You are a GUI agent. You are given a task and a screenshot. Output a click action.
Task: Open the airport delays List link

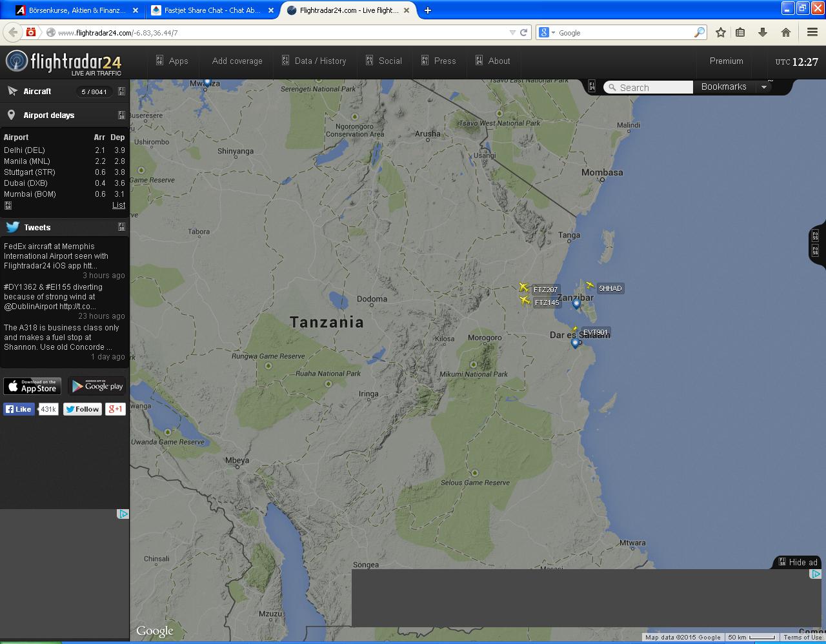point(119,205)
